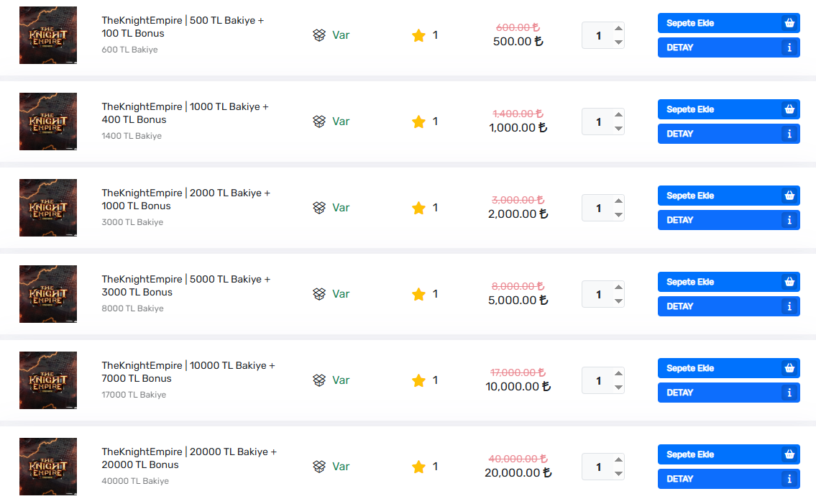The height and width of the screenshot is (504, 816).
Task: Click the star rating icon of 5000 TL package
Action: [418, 294]
